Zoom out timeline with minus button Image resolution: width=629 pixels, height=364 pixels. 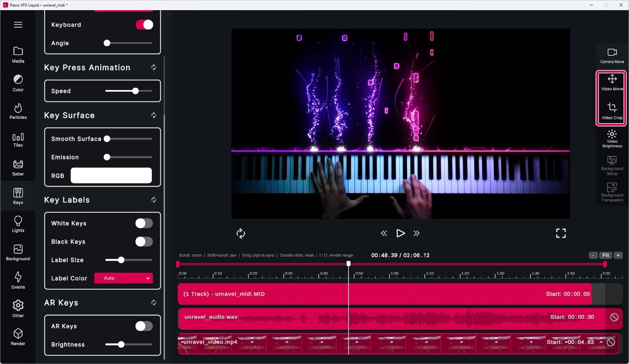tap(593, 256)
